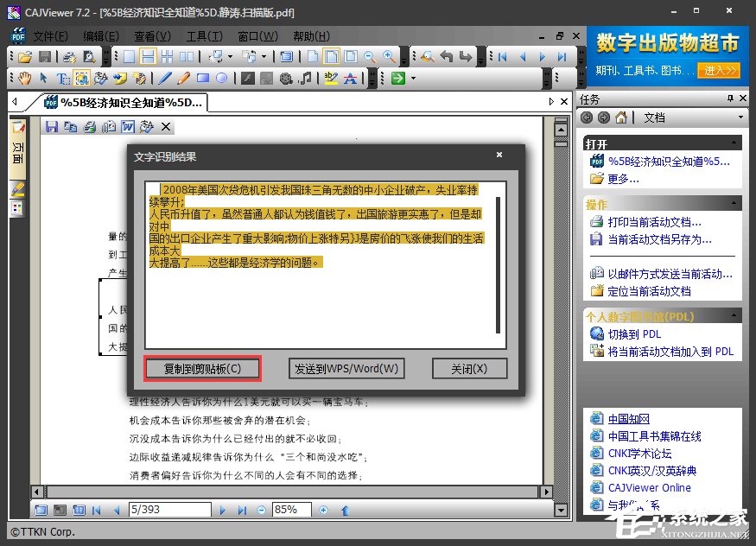Toggle the bottom bar thumbnail panel icon
The image size is (756, 546).
tap(60, 510)
